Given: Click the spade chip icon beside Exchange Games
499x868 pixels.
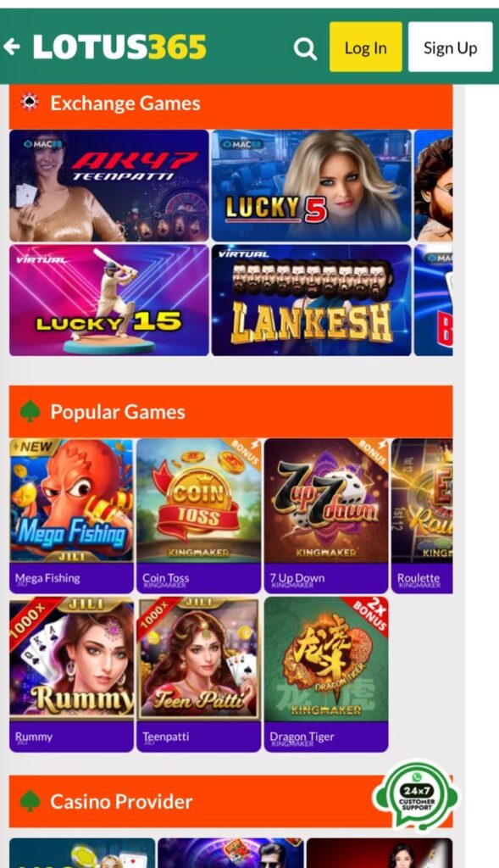Looking at the screenshot, I should click(30, 102).
